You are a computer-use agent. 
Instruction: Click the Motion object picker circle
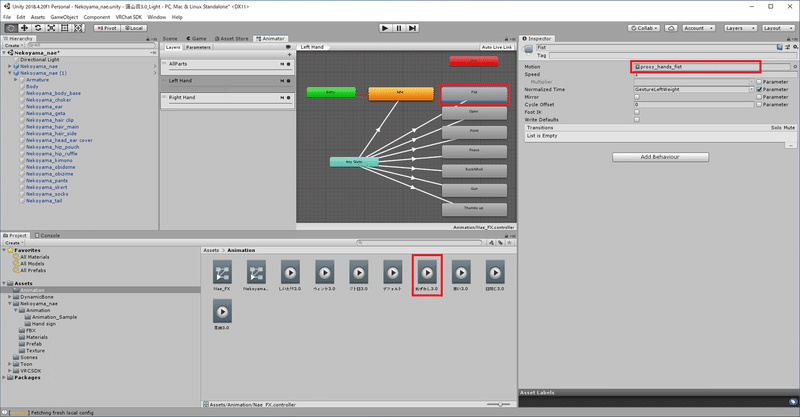point(795,67)
